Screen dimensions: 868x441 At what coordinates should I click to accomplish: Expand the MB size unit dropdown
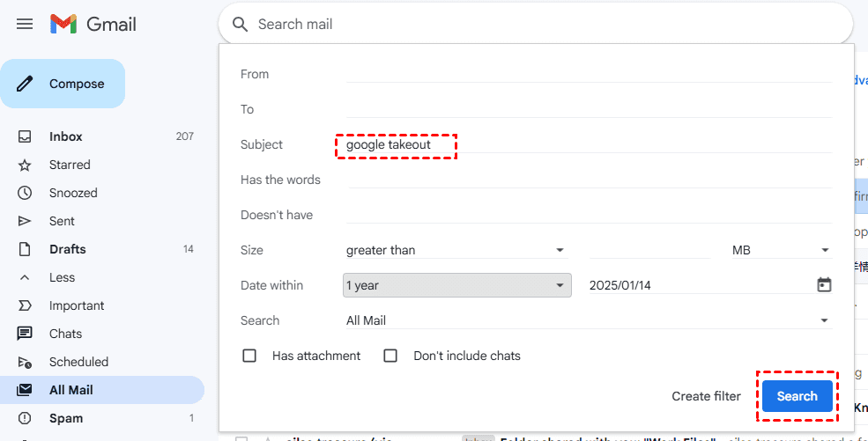[781, 250]
